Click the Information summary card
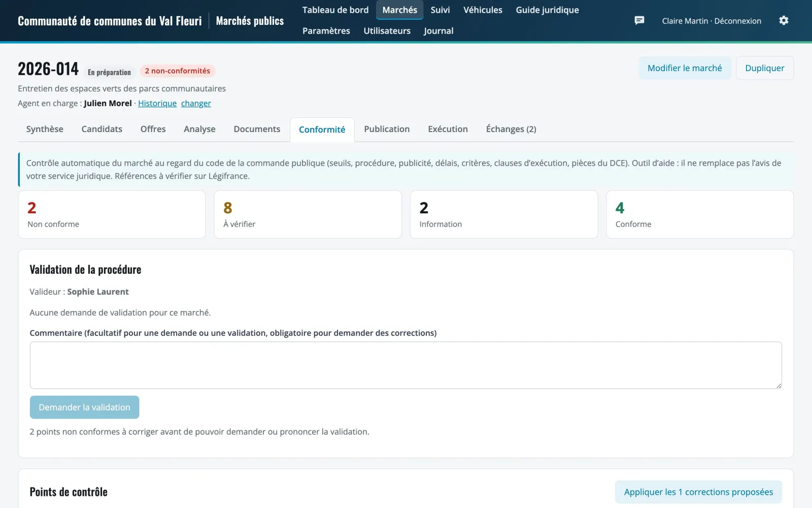 [504, 214]
